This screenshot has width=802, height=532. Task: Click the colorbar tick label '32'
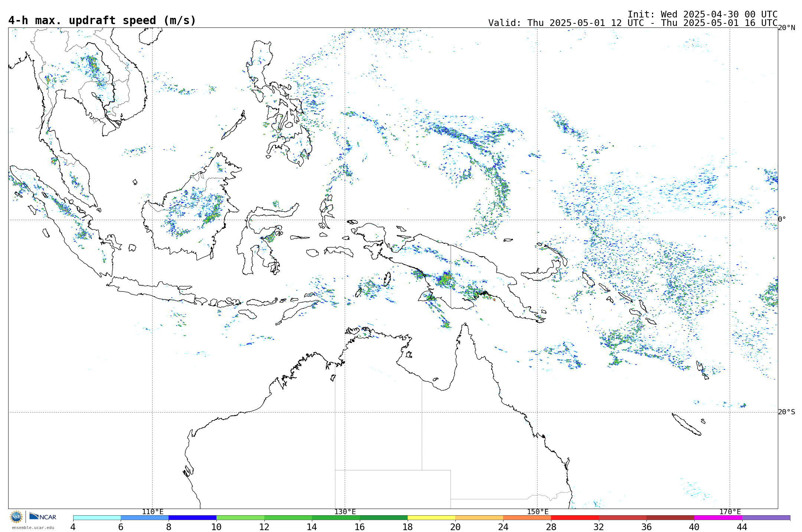pyautogui.click(x=599, y=527)
